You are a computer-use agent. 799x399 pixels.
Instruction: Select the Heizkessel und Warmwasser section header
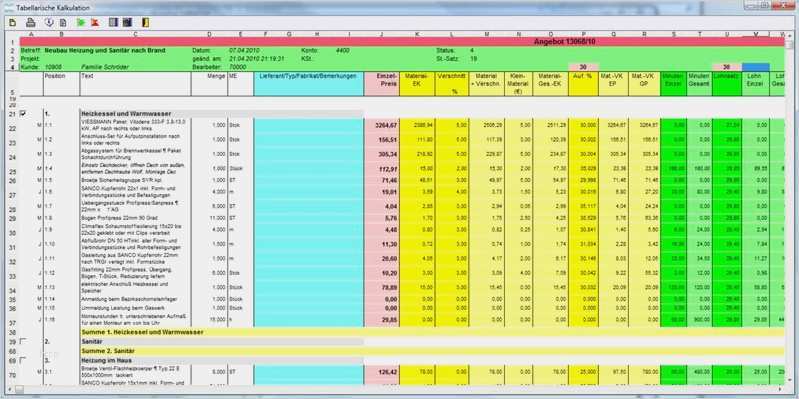[222, 114]
